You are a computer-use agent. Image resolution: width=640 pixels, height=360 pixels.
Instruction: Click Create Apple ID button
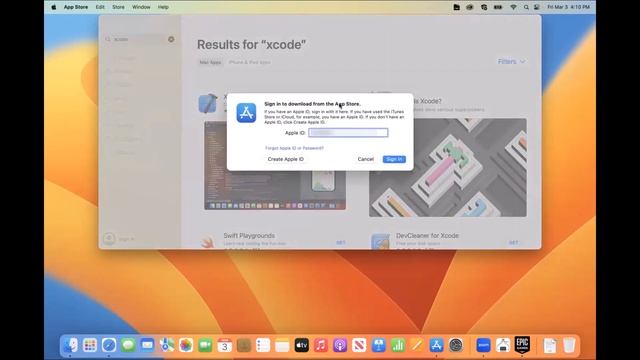coord(286,159)
